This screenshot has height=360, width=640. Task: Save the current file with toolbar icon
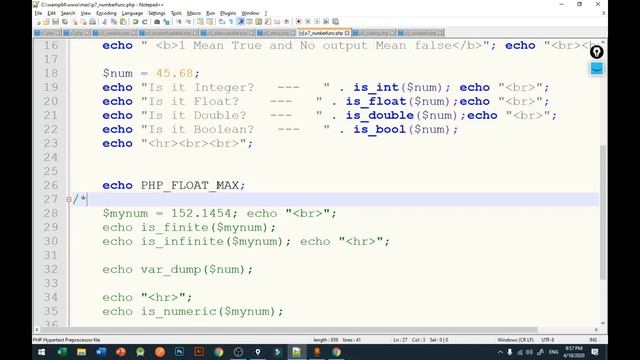(x=56, y=21)
